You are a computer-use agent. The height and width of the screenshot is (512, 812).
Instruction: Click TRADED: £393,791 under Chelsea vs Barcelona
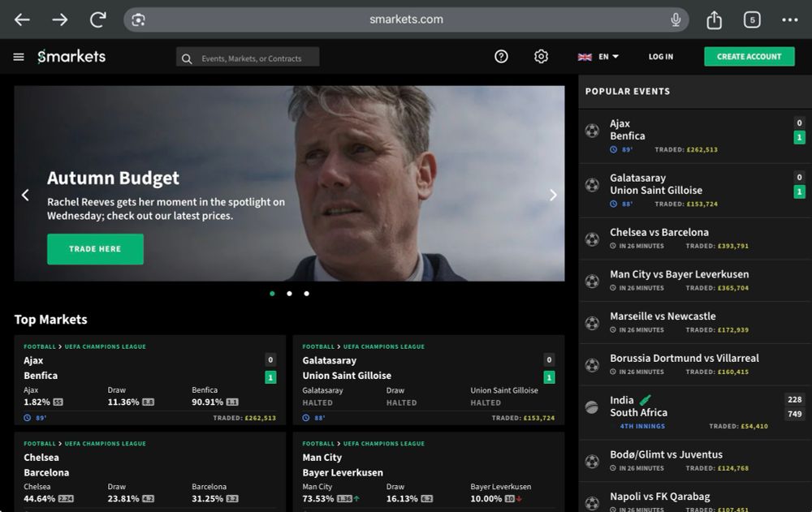pos(717,246)
